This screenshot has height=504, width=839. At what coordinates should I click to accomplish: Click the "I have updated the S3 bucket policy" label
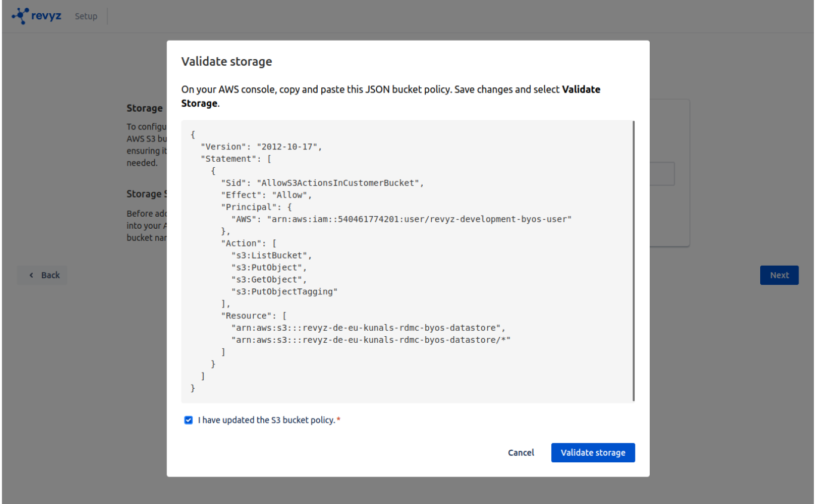266,420
